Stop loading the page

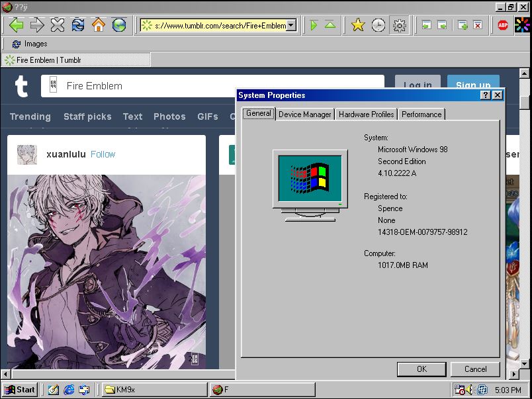(58, 24)
